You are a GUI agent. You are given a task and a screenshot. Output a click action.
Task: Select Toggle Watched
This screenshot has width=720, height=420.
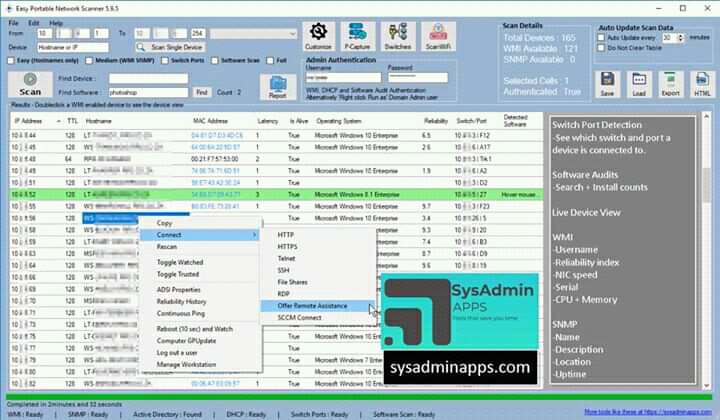[200, 263]
